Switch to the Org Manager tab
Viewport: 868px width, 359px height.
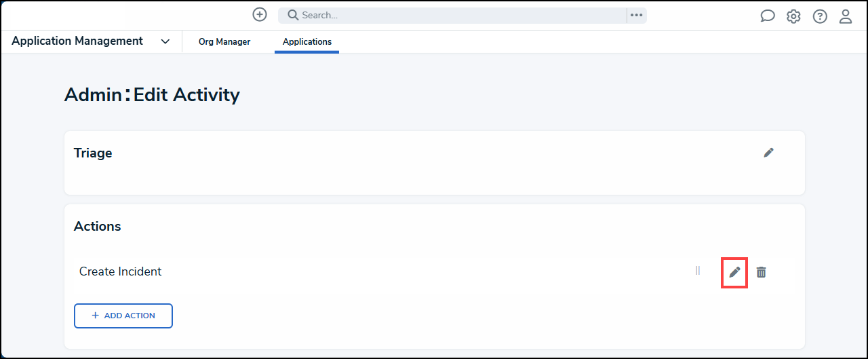[x=224, y=42]
